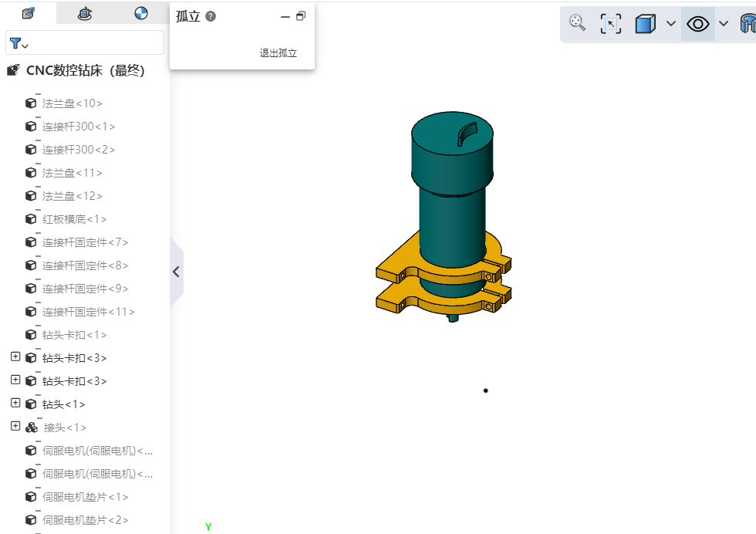Screen dimensions: 756x534
Task: Open the display manager tab
Action: [x=140, y=14]
